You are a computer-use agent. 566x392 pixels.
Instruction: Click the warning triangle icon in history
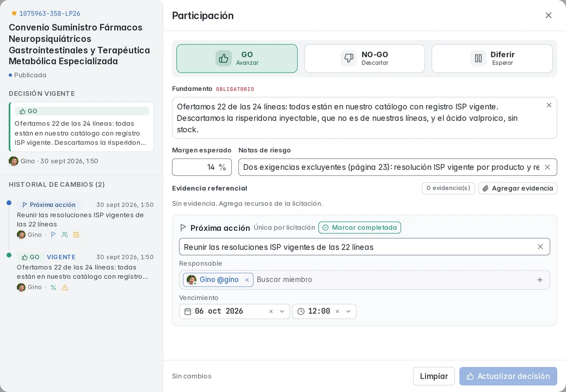coord(65,287)
